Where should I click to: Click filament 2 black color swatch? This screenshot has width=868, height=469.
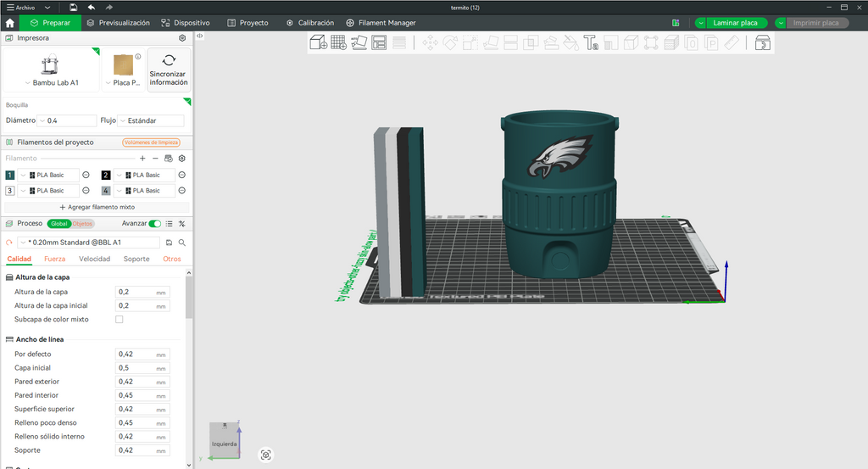(x=106, y=175)
